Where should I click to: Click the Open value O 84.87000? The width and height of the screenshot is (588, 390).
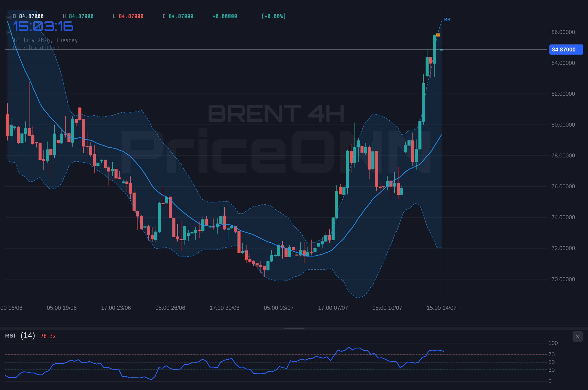[28, 16]
